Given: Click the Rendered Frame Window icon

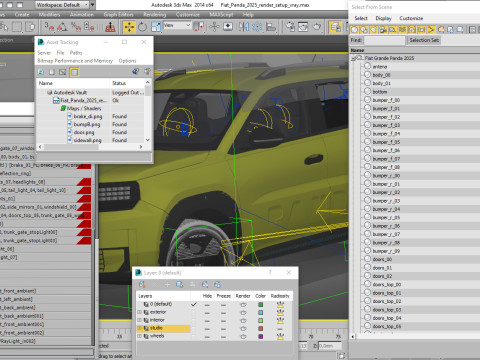Looking at the screenshot, I should tap(303, 27).
